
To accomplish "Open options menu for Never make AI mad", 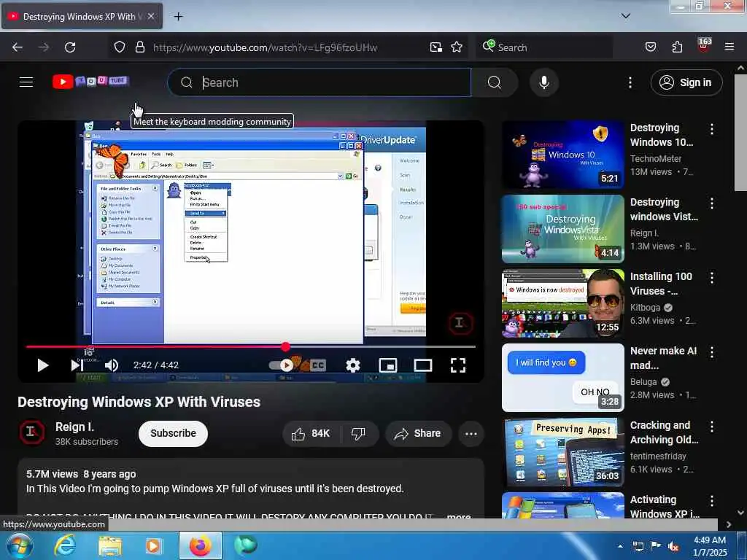I will coord(712,352).
